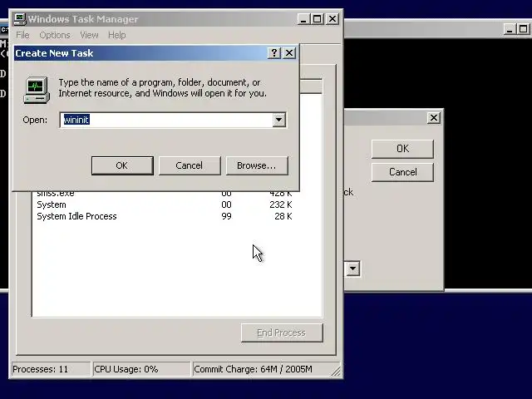The image size is (532, 399).
Task: Click the 232 K memory value for System
Action: [281, 204]
